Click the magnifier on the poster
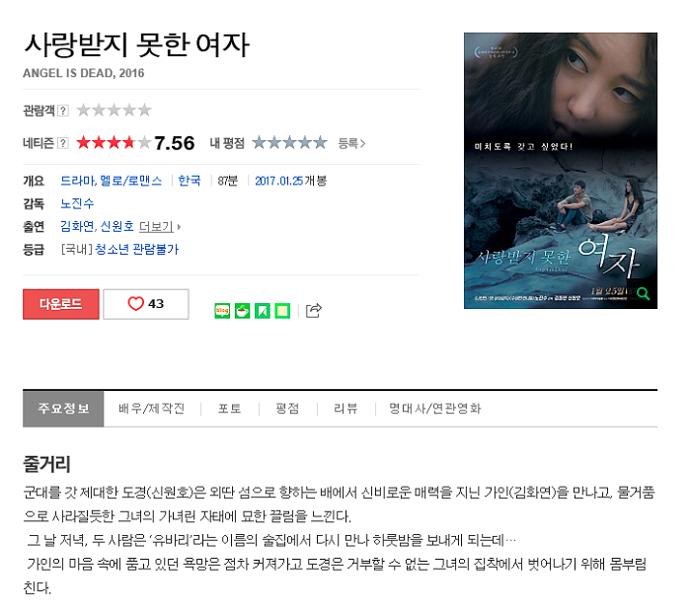The width and height of the screenshot is (691, 616). (x=643, y=293)
